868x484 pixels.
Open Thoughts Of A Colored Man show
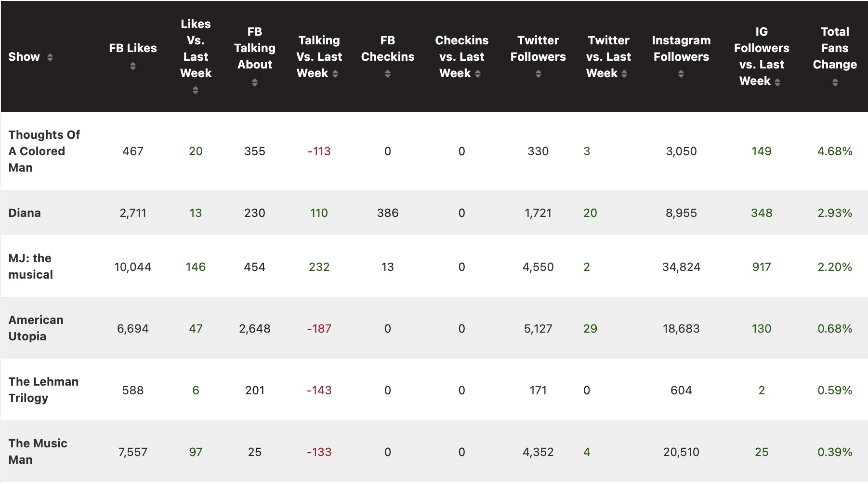(44, 151)
